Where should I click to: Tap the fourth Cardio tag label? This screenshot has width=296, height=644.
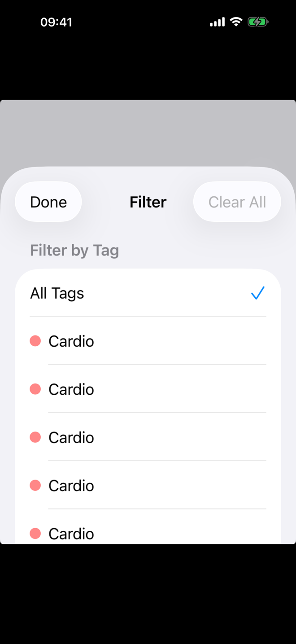coord(71,485)
